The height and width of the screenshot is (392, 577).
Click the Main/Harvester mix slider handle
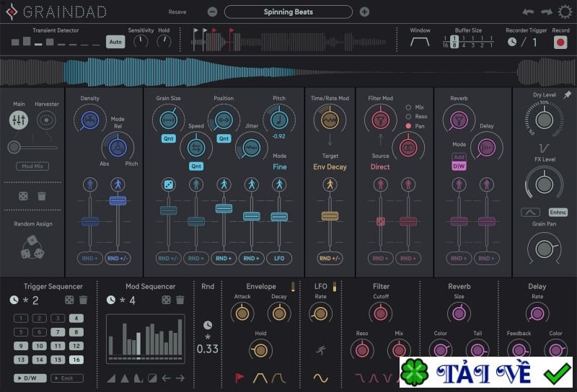[13, 146]
